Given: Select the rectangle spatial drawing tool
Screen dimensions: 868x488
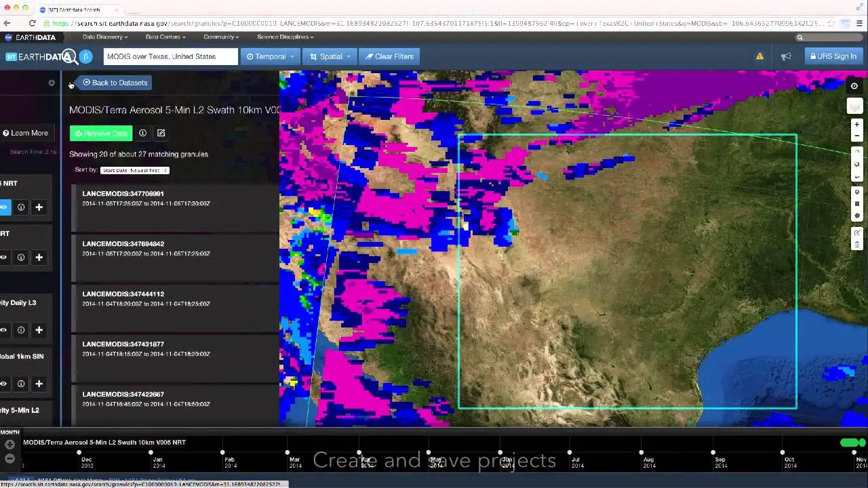Looking at the screenshot, I should tap(857, 204).
